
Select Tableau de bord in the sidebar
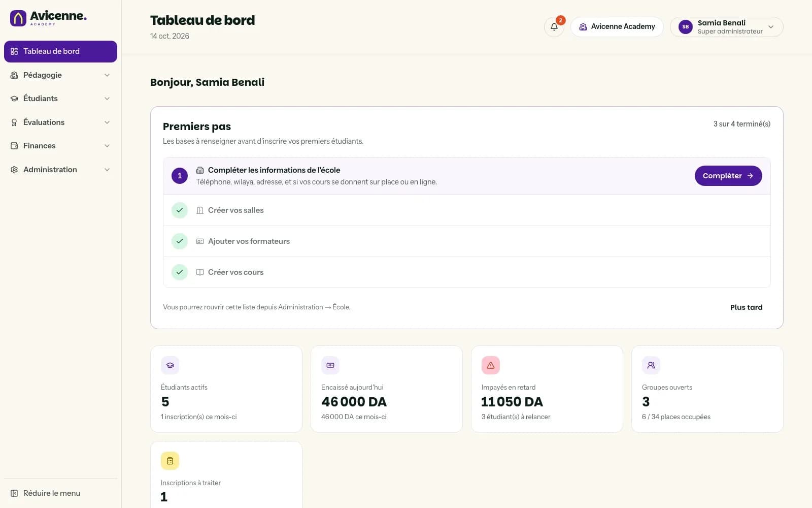tap(60, 51)
